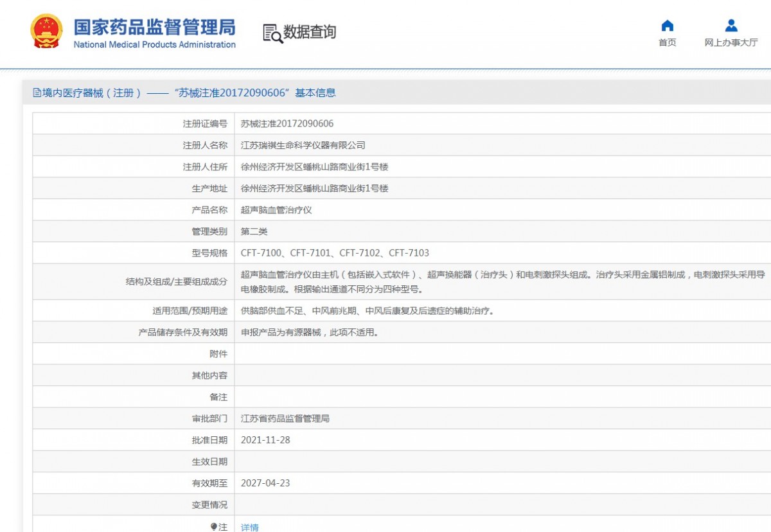The height and width of the screenshot is (532, 771).
Task: Click the 型号规格 label
Action: [209, 253]
